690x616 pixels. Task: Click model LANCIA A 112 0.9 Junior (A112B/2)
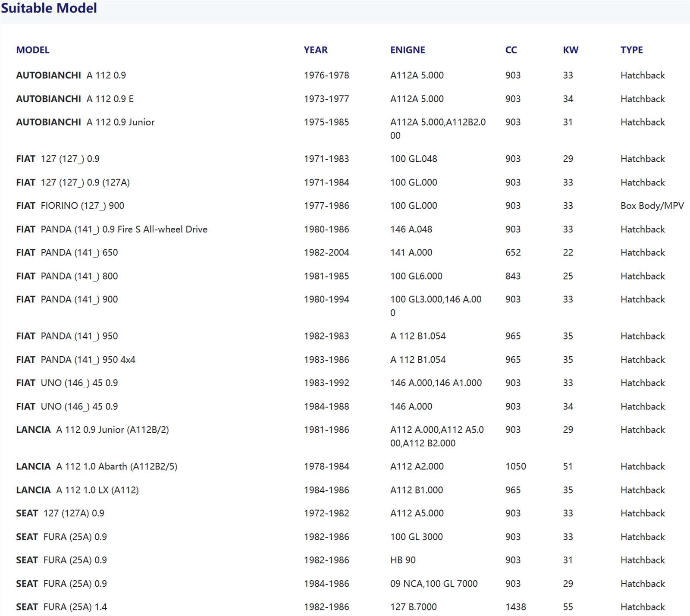point(93,430)
